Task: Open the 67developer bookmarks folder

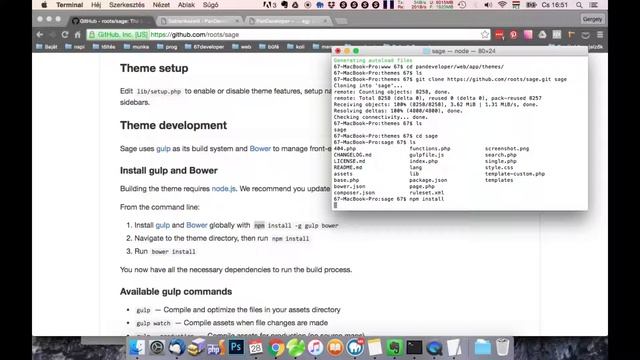Action: click(204, 47)
